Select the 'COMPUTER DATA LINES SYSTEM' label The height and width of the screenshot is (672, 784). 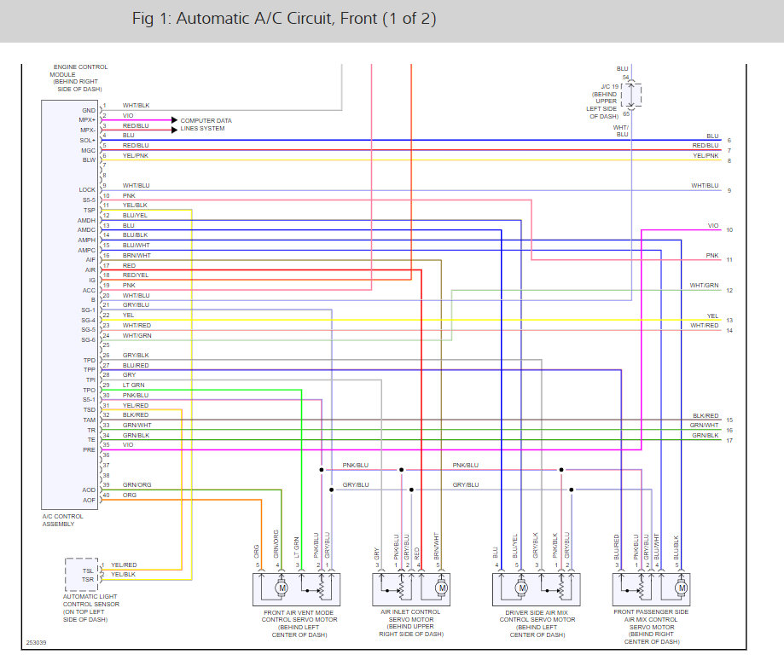tap(206, 125)
